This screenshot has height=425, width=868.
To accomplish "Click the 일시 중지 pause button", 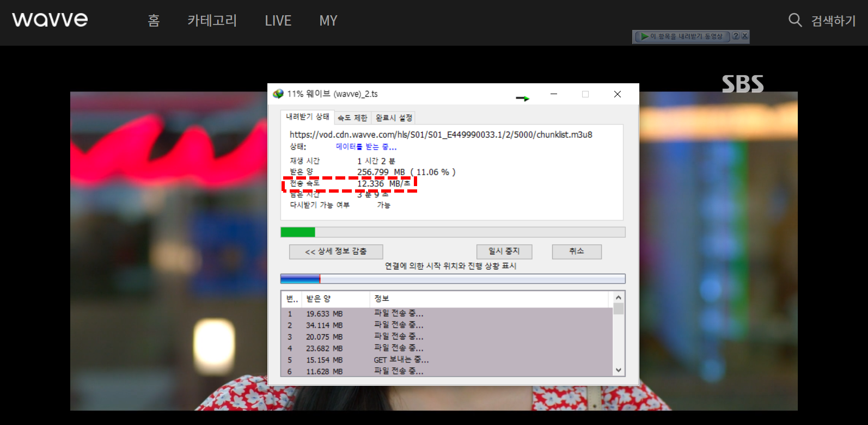I will pyautogui.click(x=504, y=251).
